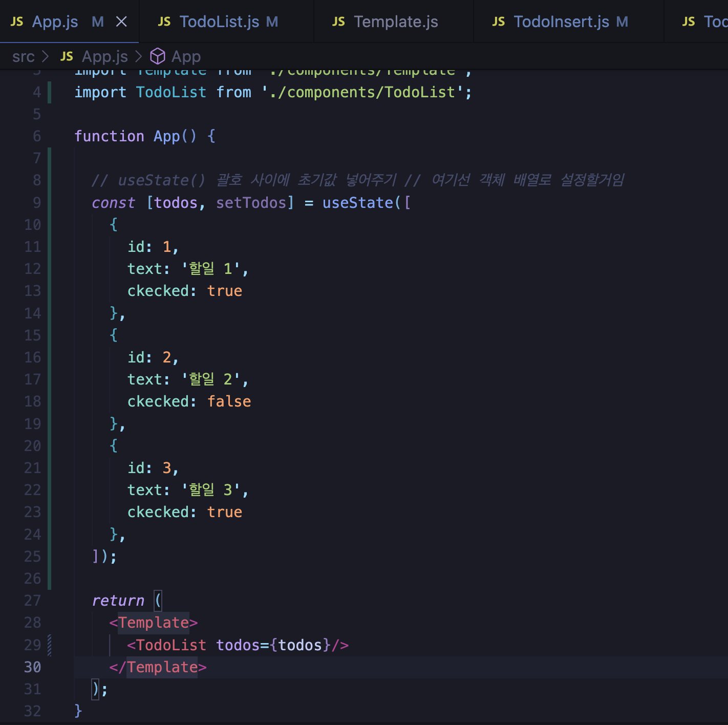Click the App symbol breadcrumb
The height and width of the screenshot is (725, 728).
click(186, 56)
